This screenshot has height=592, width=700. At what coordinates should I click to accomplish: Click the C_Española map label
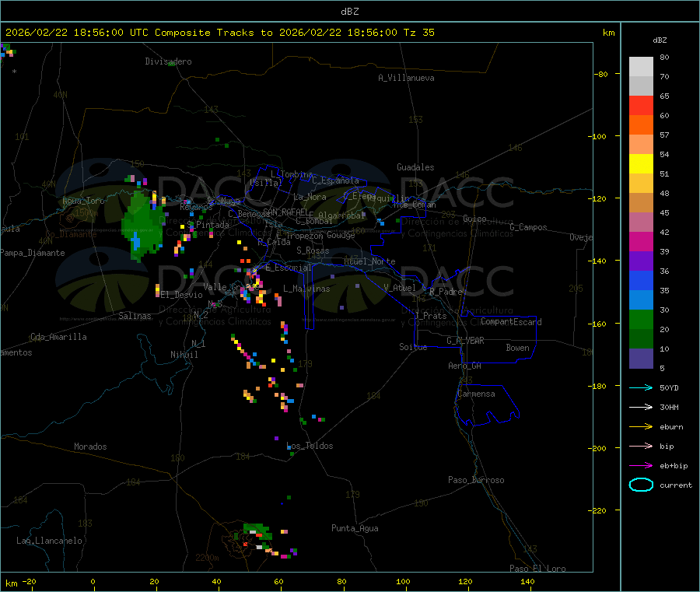click(335, 180)
